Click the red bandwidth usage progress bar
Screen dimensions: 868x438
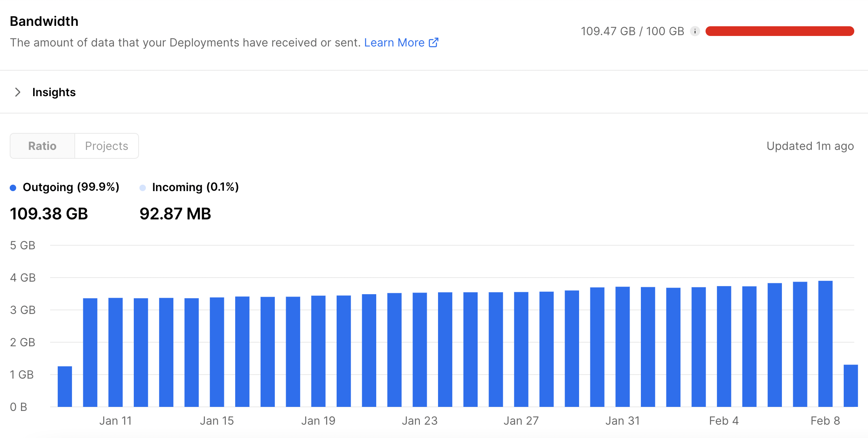click(780, 31)
